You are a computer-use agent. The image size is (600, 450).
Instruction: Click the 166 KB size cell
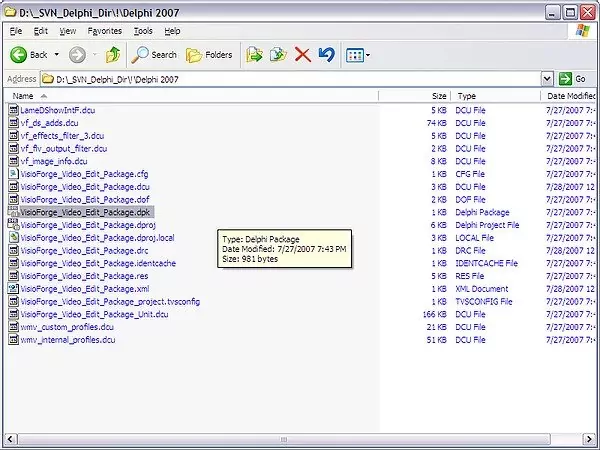coord(434,314)
